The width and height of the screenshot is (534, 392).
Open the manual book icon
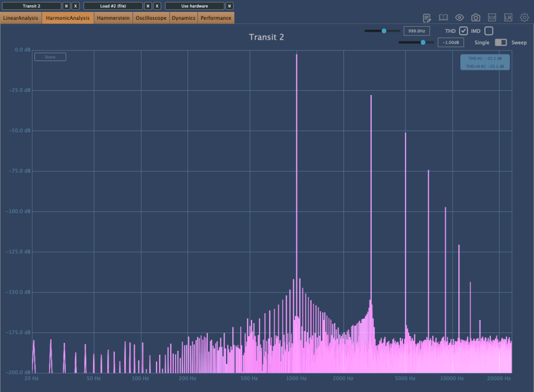[443, 18]
